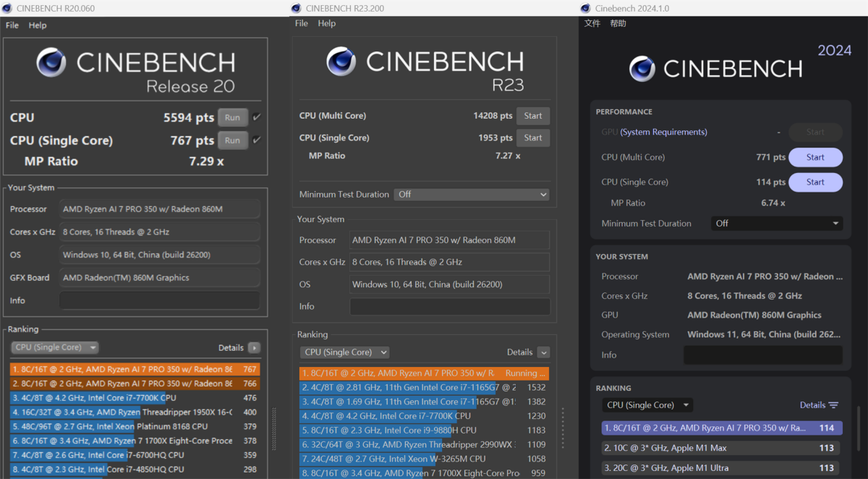Run the CPU test in Cinebench R20
This screenshot has width=868, height=479.
(233, 117)
